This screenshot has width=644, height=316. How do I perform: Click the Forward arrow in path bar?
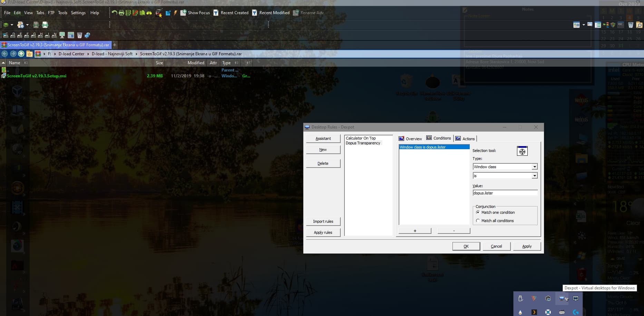(x=13, y=54)
